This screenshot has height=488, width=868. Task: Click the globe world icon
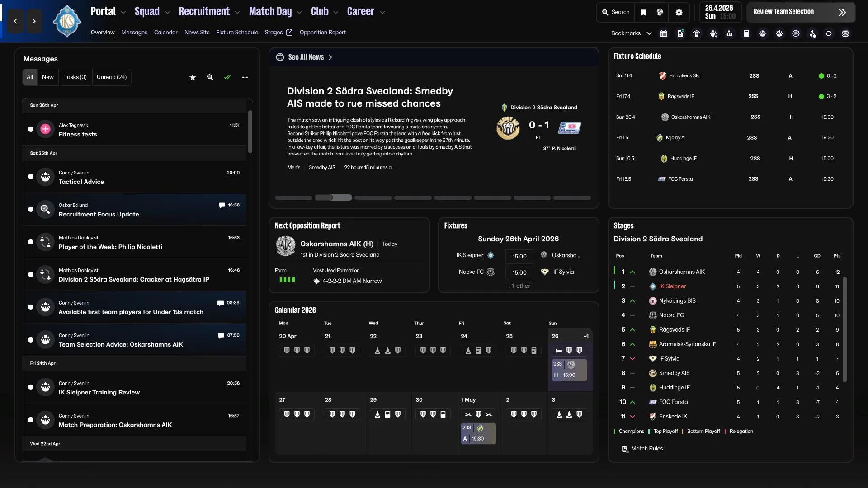click(660, 12)
